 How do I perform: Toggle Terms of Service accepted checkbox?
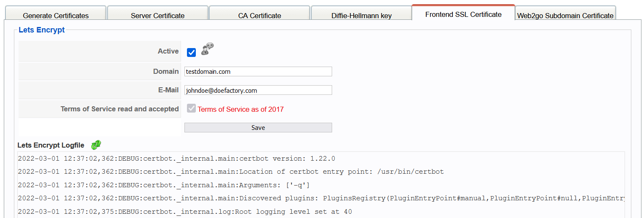pos(192,108)
